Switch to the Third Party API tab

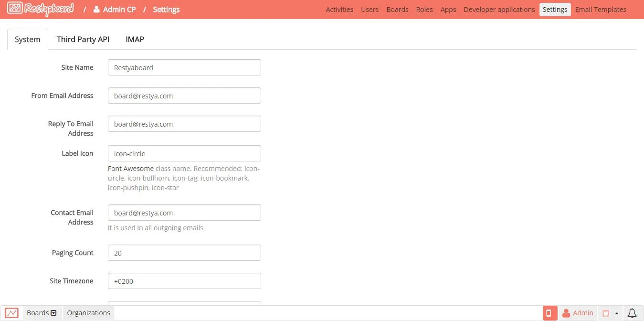[x=83, y=39]
